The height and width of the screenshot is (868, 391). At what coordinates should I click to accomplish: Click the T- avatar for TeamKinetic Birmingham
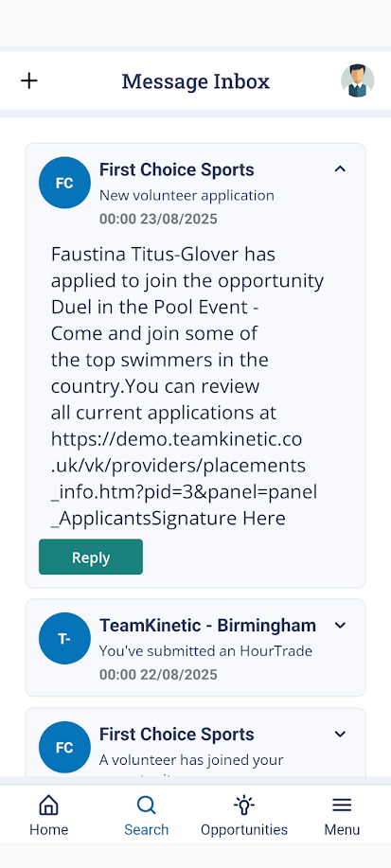(x=64, y=638)
